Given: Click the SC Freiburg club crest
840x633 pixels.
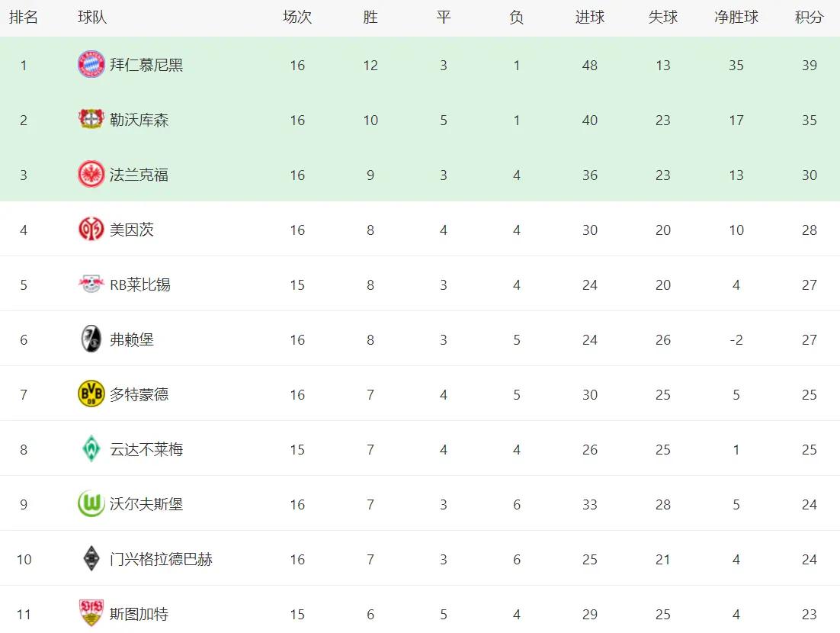Looking at the screenshot, I should pos(91,339).
